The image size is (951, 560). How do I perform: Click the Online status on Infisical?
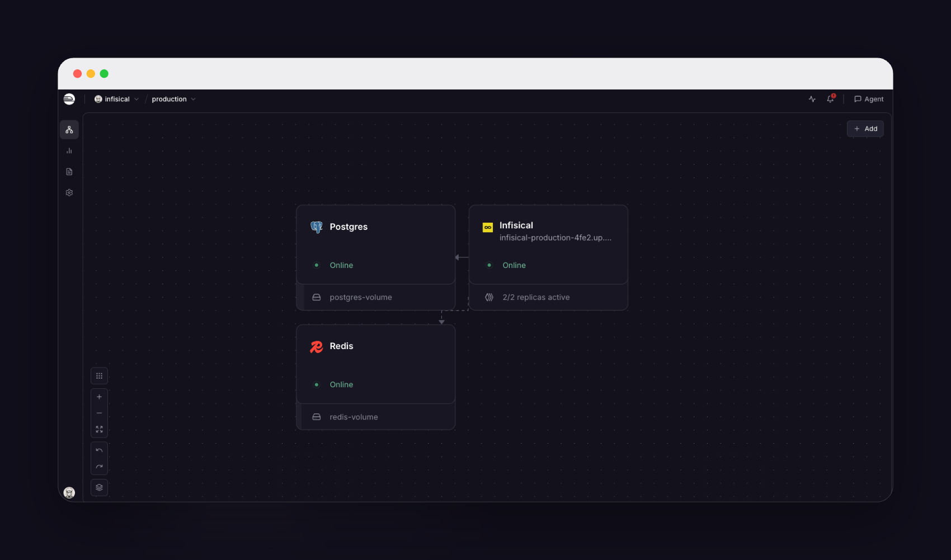[x=514, y=265]
